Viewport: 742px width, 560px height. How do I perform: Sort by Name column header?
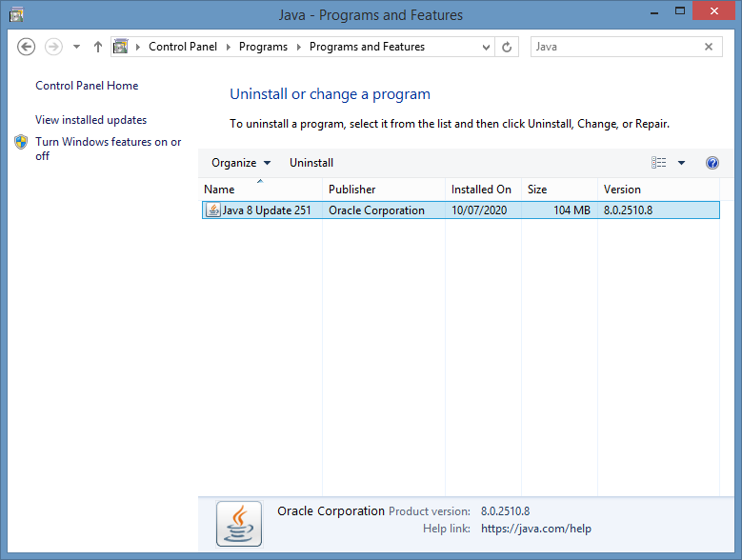[260, 190]
